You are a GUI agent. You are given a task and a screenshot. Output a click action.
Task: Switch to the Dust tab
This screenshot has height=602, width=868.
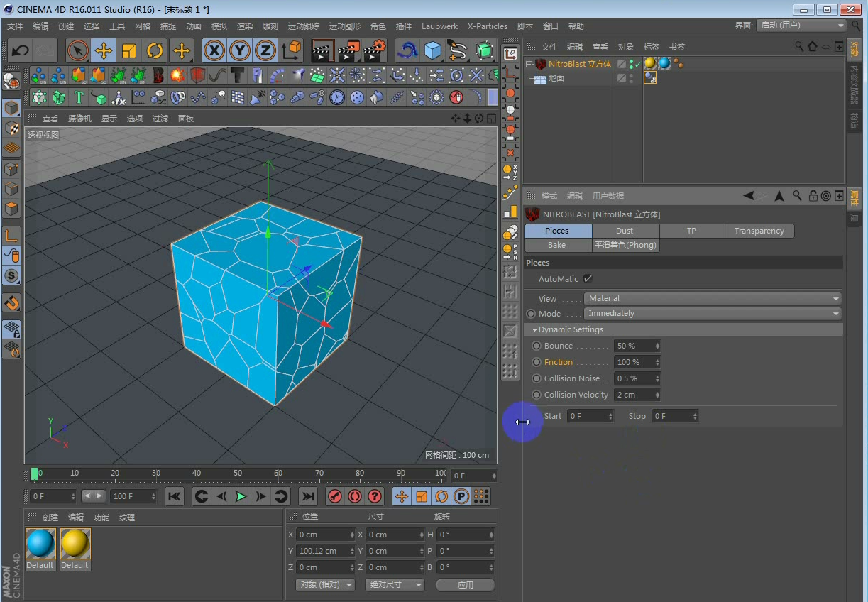pyautogui.click(x=625, y=231)
